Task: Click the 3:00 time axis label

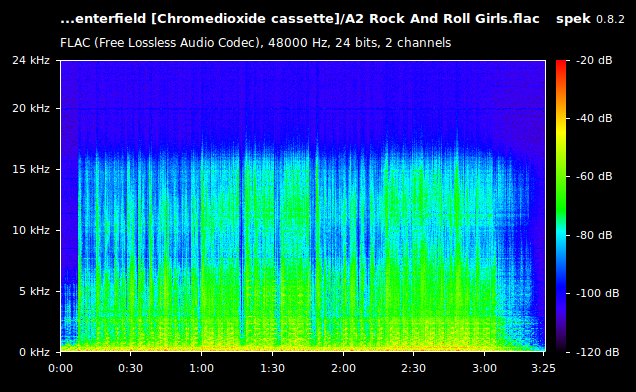Action: coord(484,368)
